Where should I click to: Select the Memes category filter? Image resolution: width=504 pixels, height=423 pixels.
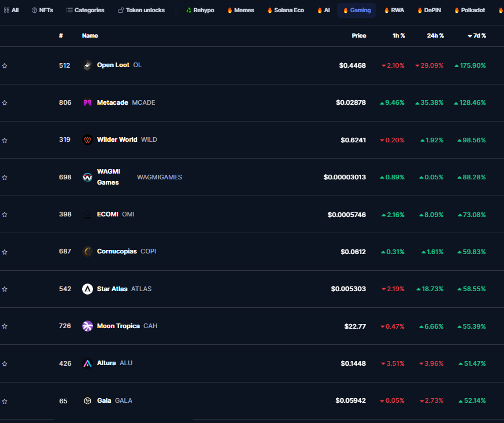[240, 10]
